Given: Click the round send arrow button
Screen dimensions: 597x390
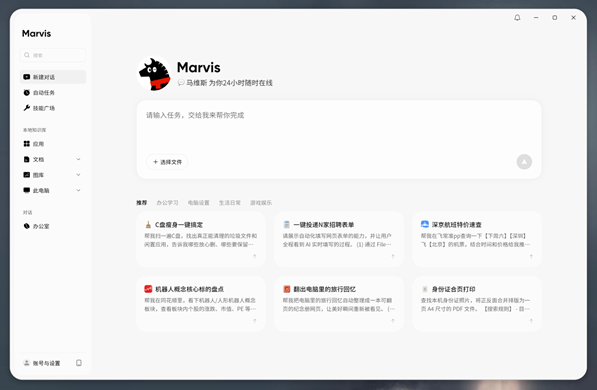Looking at the screenshot, I should pyautogui.click(x=524, y=162).
